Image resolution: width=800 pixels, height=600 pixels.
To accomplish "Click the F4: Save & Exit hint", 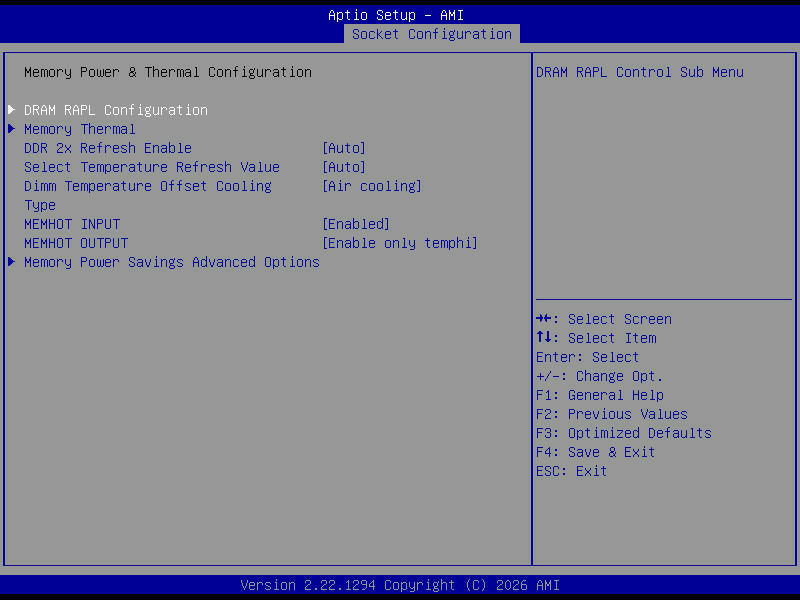I will (595, 452).
